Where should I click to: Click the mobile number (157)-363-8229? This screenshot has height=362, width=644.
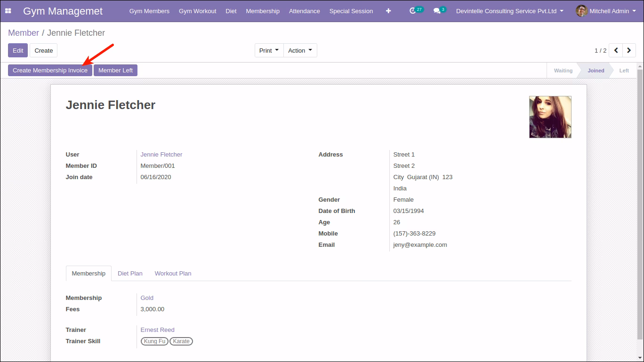tap(414, 233)
